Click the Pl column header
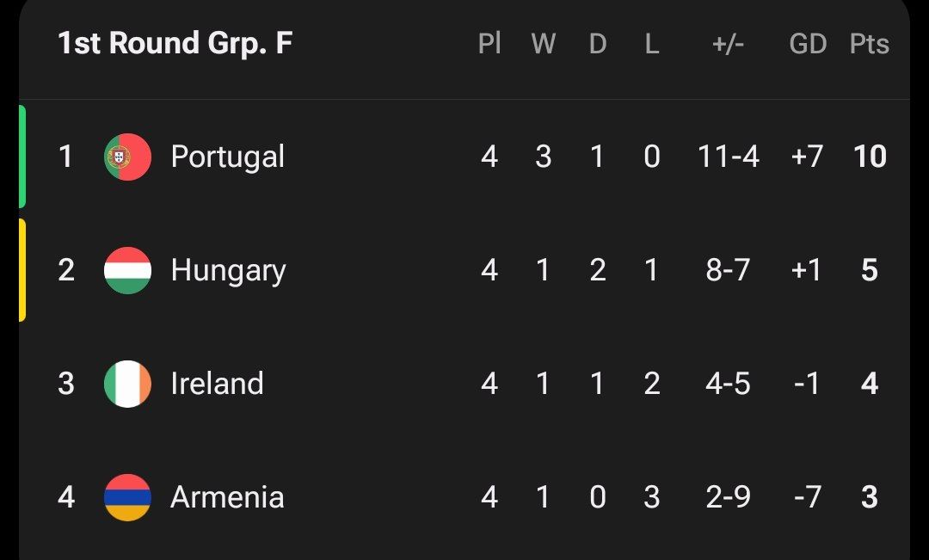 coord(489,44)
